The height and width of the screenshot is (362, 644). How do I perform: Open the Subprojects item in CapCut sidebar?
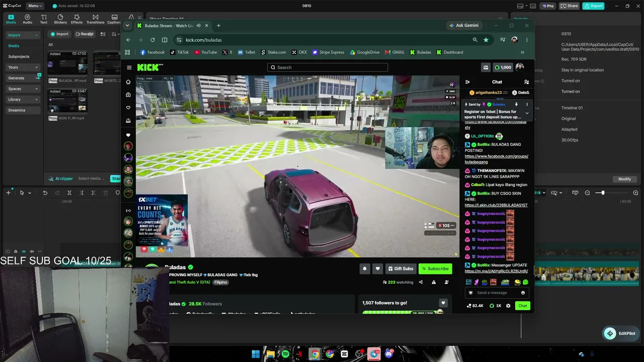pos(19,57)
